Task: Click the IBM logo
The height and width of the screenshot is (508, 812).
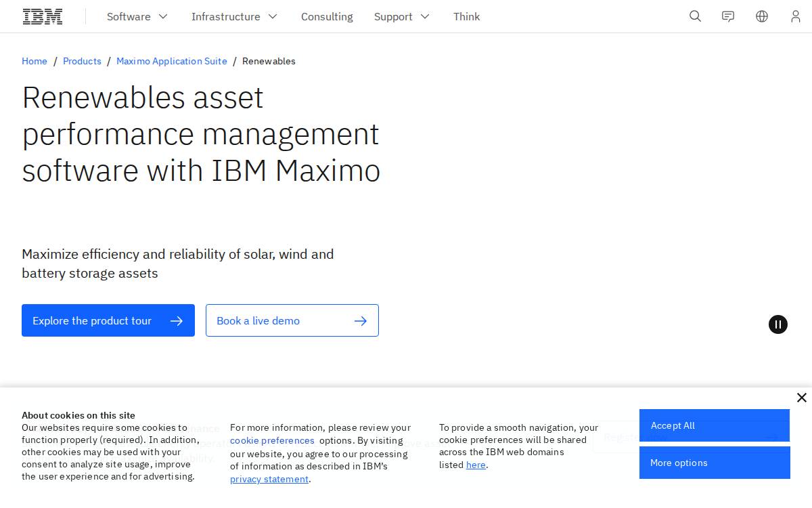Action: [x=43, y=16]
